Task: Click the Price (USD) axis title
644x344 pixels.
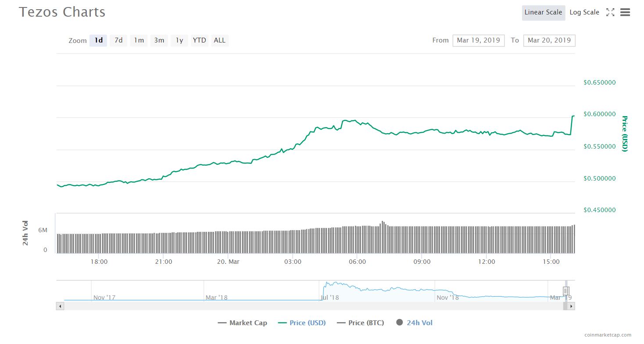Action: tap(625, 134)
